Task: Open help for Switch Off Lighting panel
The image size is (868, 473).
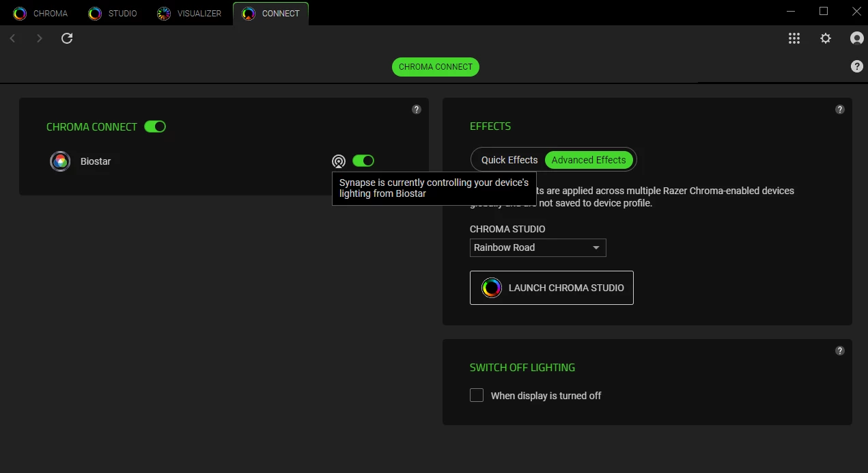Action: (840, 351)
